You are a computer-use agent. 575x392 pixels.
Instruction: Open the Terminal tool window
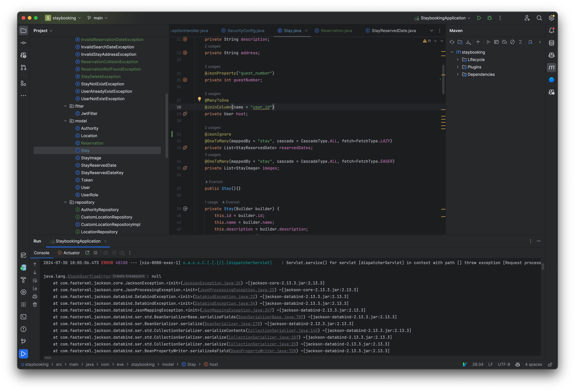coord(23,317)
